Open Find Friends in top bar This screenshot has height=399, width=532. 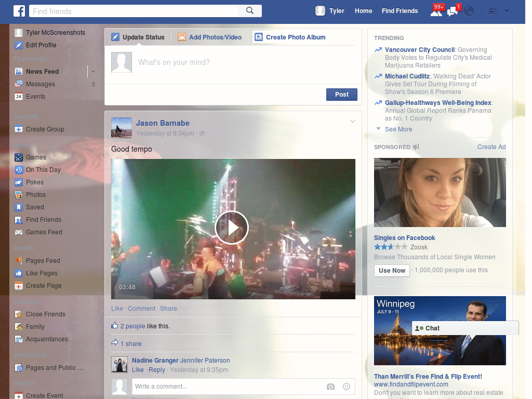pyautogui.click(x=400, y=11)
